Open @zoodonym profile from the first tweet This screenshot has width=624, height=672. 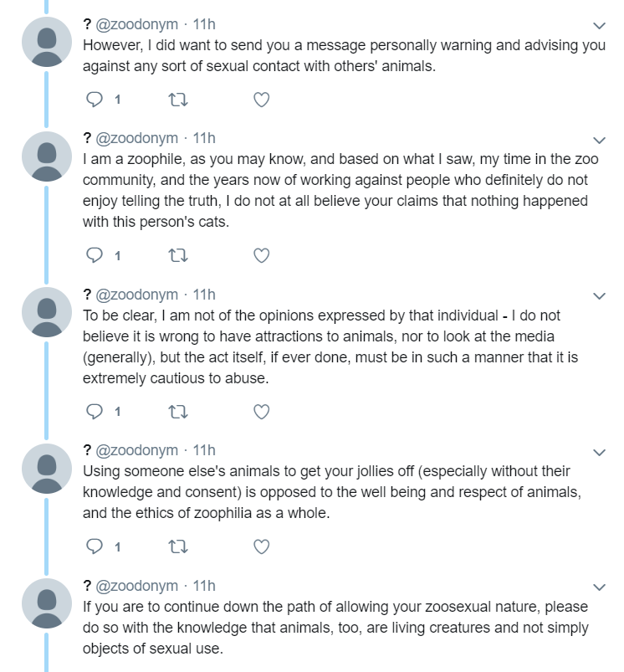coord(136,24)
